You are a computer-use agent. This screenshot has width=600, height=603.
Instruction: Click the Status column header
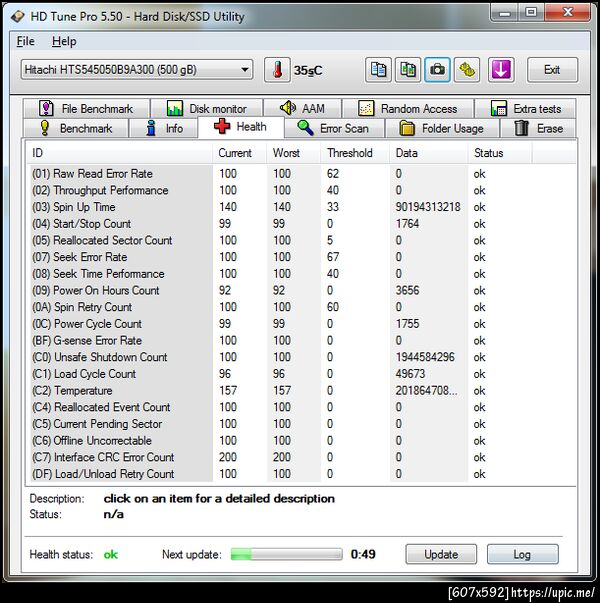pos(500,153)
